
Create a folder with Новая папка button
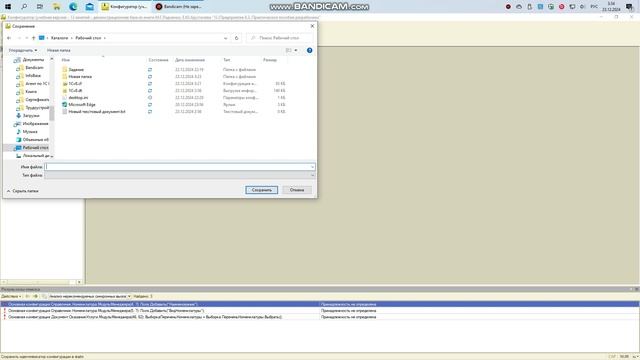(58, 50)
